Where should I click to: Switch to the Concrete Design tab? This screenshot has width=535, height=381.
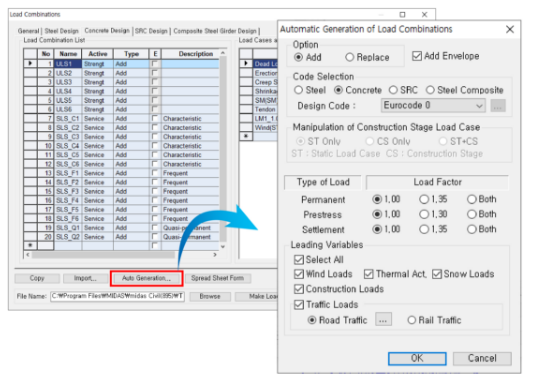point(107,31)
